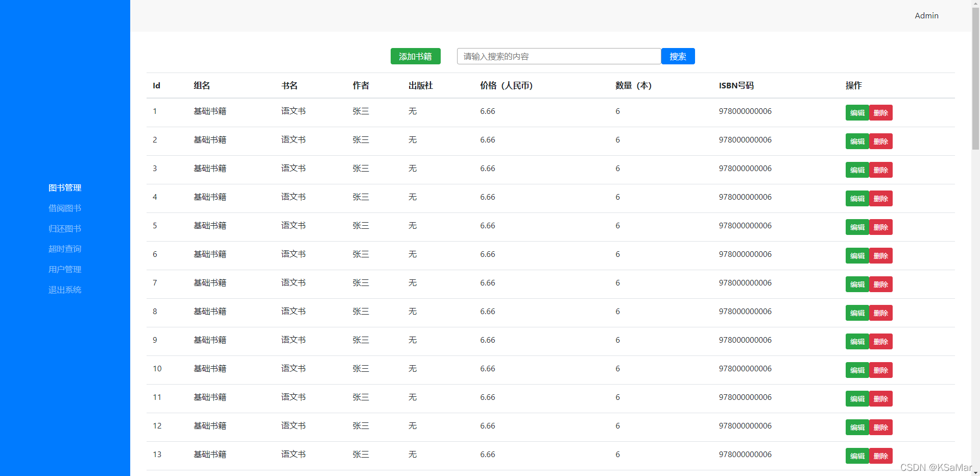Click the 作者 column header
980x476 pixels.
[361, 85]
